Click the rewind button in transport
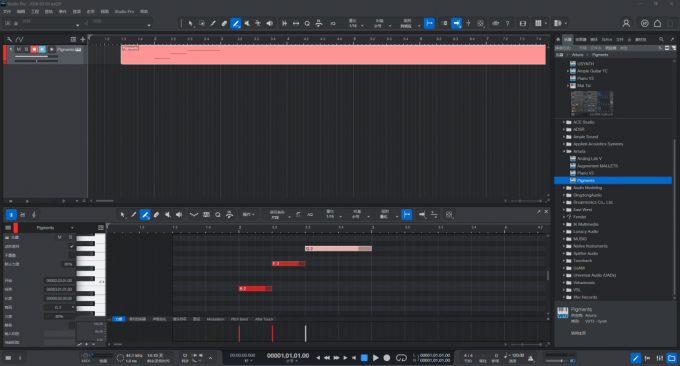The height and width of the screenshot is (366, 680). 327,358
